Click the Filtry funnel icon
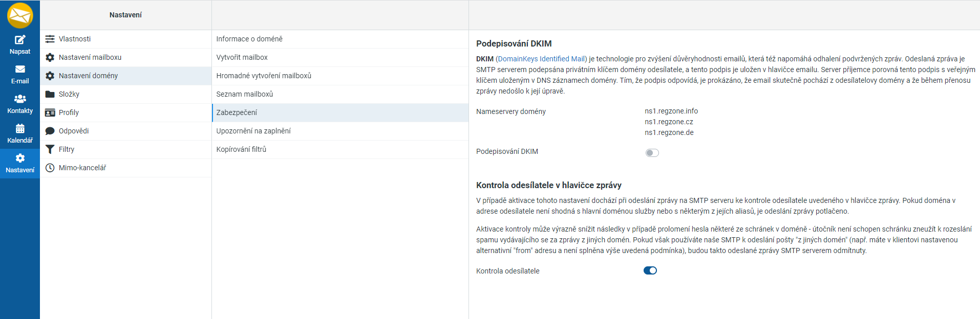The image size is (980, 319). (50, 149)
